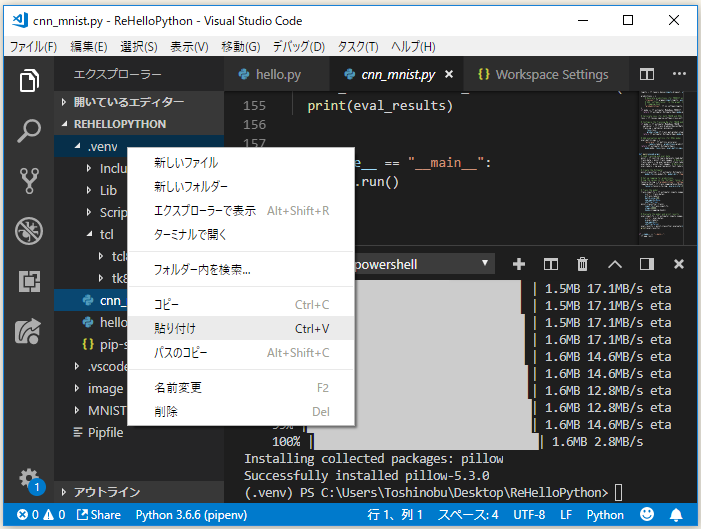Click the errors and warnings count

41,515
